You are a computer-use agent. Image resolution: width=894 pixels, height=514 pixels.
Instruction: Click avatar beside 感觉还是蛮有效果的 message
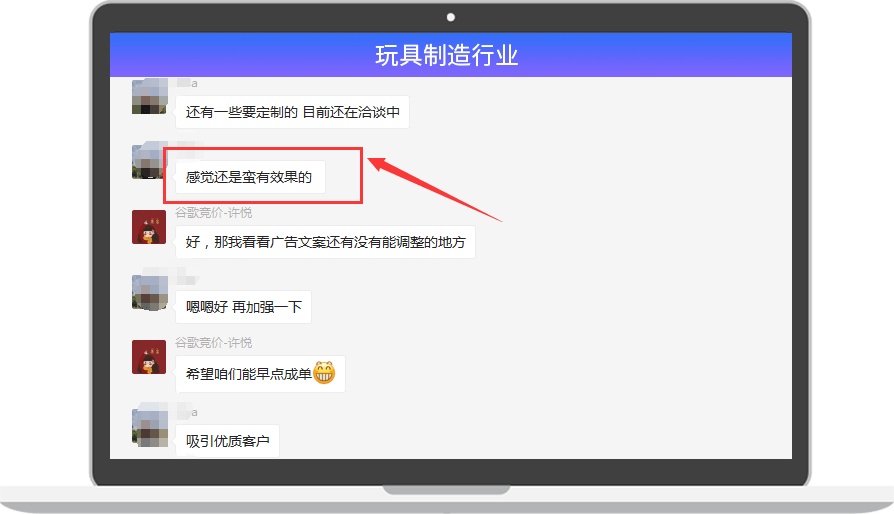tap(148, 161)
